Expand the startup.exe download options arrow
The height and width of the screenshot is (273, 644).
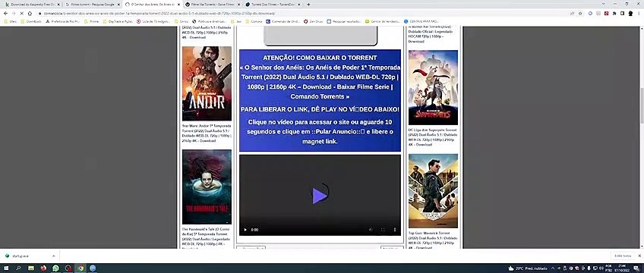[53, 256]
